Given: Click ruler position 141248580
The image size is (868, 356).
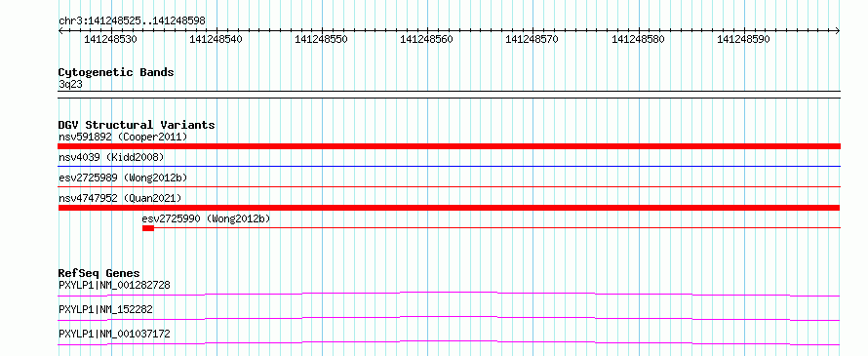Looking at the screenshot, I should click(638, 39).
